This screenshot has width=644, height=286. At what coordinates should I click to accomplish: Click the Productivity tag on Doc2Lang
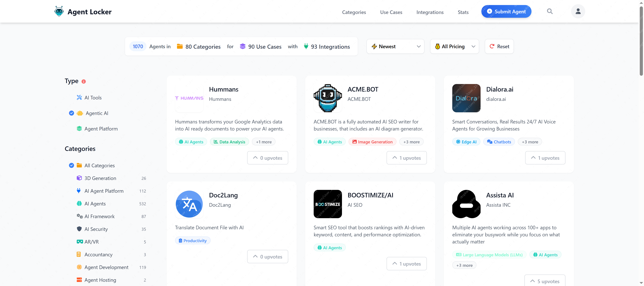click(193, 241)
